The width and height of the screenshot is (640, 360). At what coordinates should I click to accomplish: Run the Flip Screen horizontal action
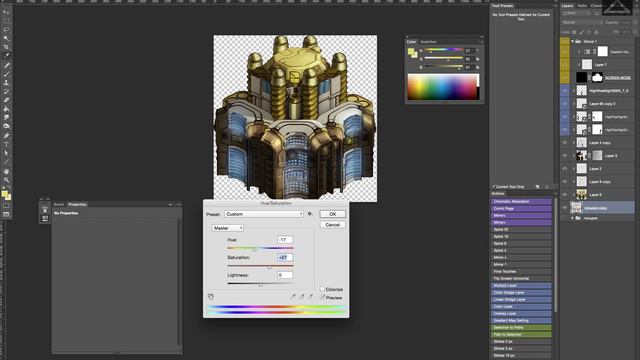coord(521,278)
